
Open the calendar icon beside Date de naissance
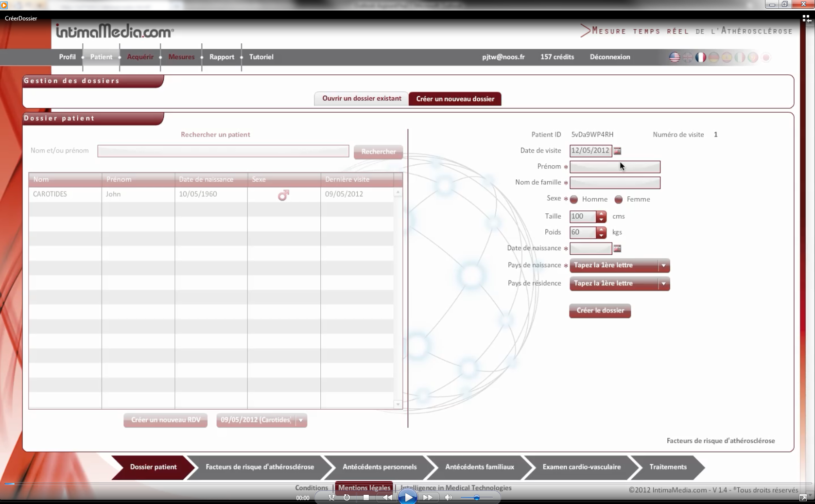coord(617,249)
